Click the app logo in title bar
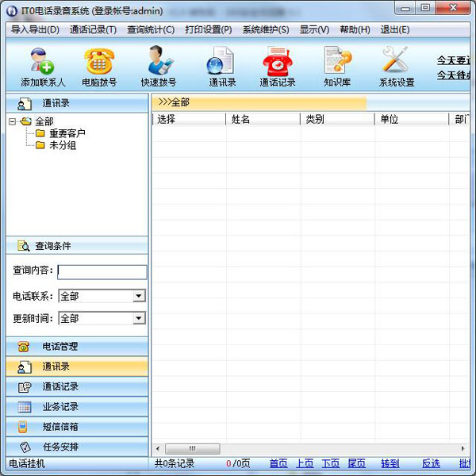The image size is (476, 476). point(12,11)
